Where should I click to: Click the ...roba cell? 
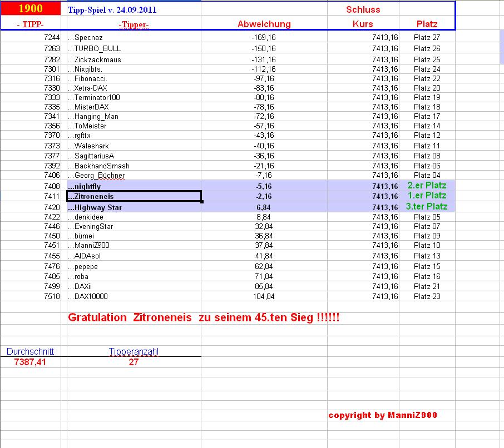point(134,276)
